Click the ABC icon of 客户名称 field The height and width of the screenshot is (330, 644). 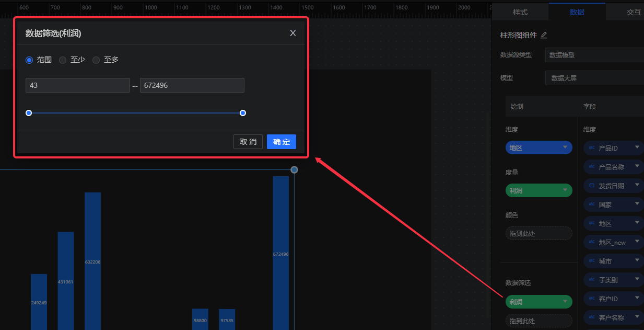coord(592,317)
